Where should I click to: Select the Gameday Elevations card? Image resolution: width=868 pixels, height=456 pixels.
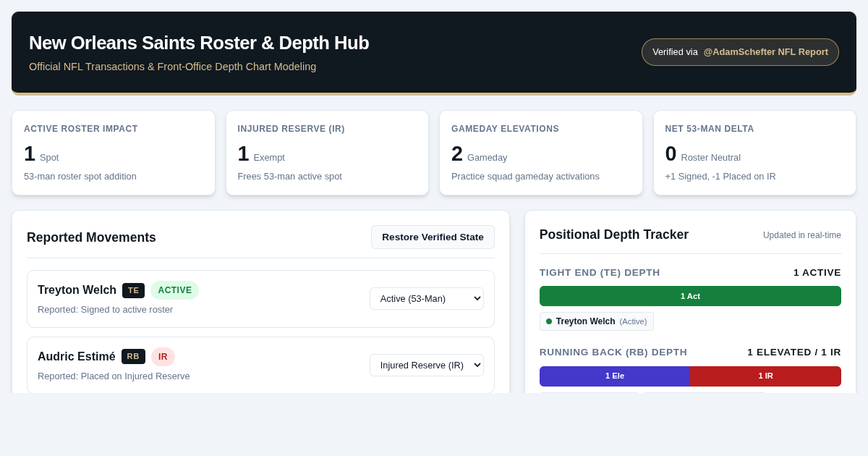coord(541,153)
